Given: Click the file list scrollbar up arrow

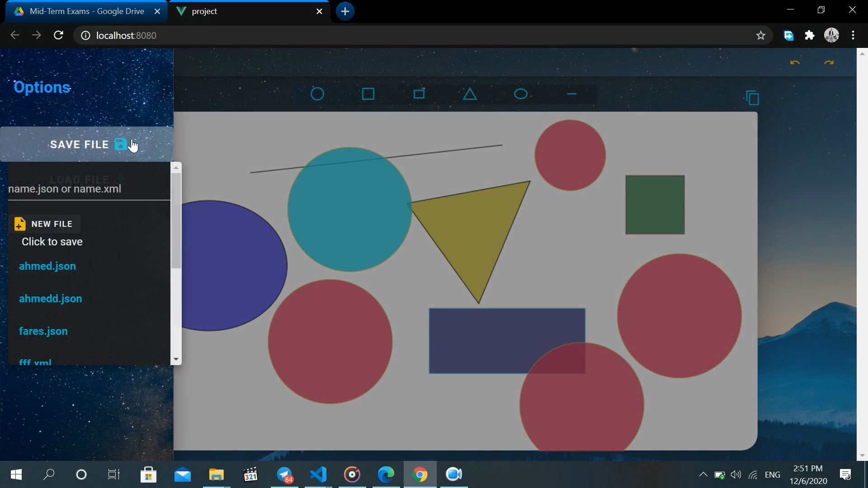Looking at the screenshot, I should click(x=176, y=168).
